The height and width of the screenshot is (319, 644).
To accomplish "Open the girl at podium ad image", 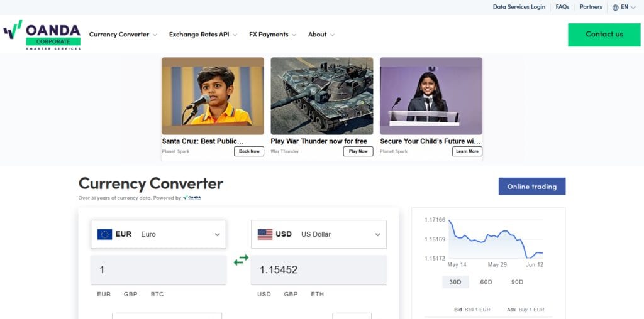I will [x=431, y=96].
